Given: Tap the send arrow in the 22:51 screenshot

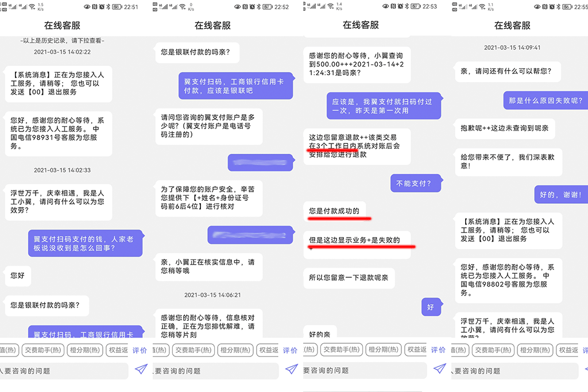Looking at the screenshot, I should click(x=141, y=369).
